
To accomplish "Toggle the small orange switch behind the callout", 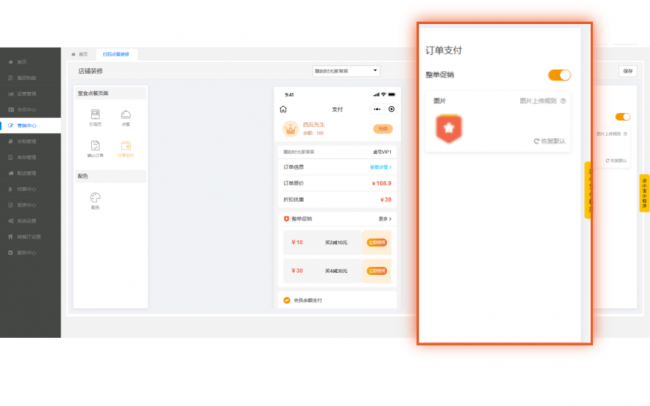I will pos(623,117).
